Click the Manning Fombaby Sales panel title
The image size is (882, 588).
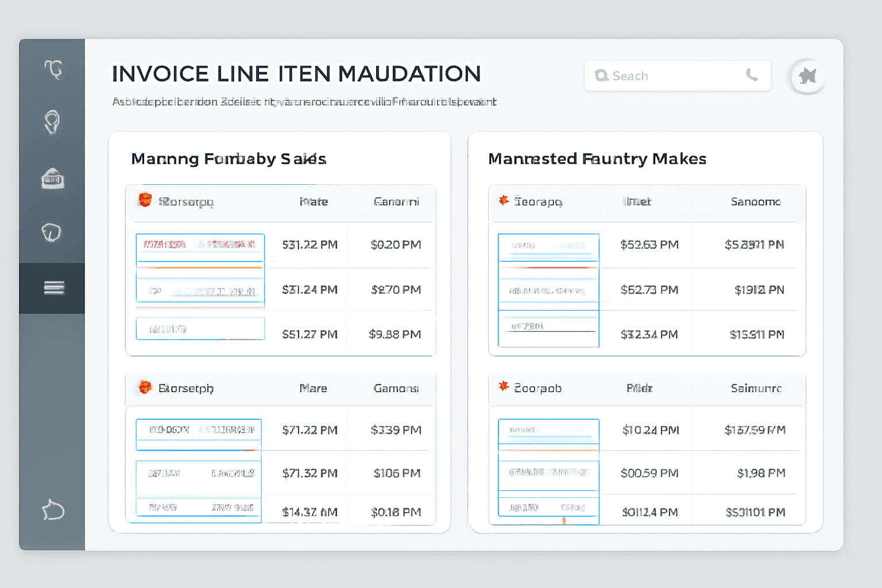point(229,158)
